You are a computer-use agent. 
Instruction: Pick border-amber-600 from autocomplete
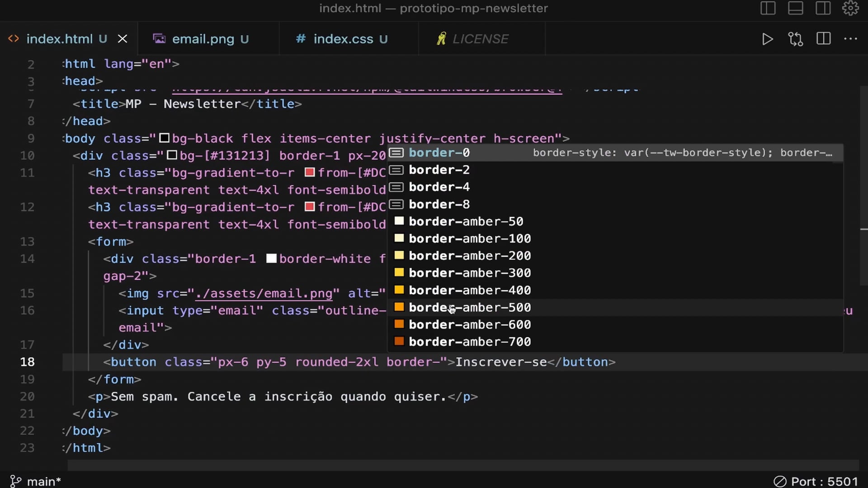615,324
